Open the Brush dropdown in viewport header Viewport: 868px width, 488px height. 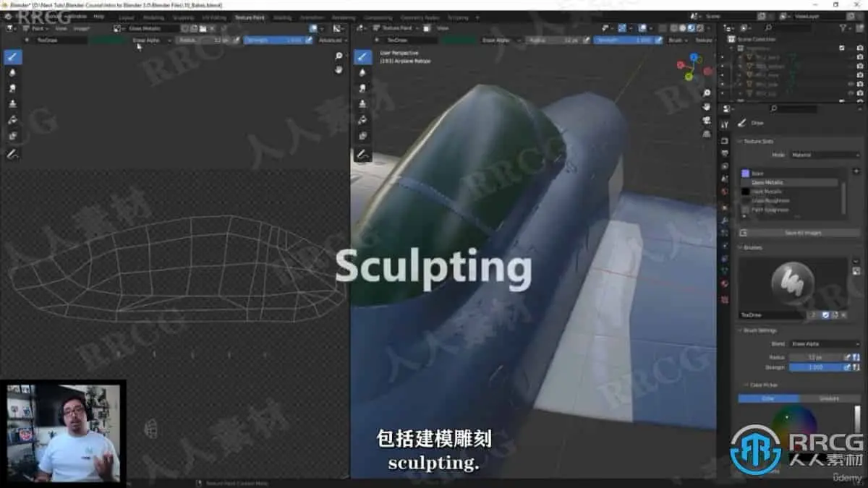tap(677, 40)
